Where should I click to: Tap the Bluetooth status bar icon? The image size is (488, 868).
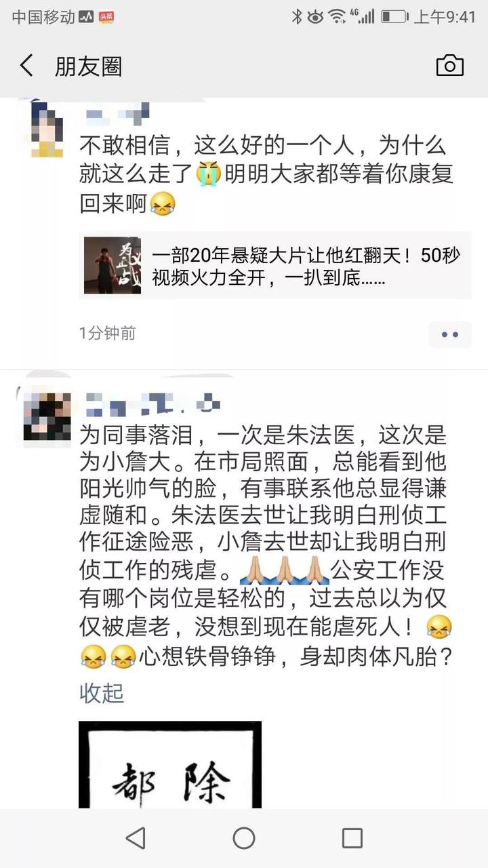pyautogui.click(x=297, y=16)
